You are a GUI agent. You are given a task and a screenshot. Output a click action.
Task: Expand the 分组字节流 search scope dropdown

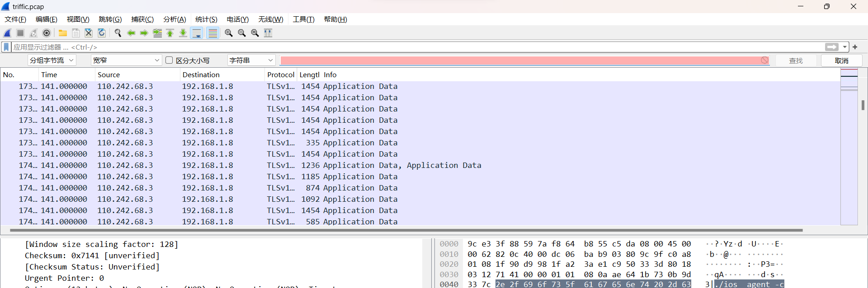[52, 60]
